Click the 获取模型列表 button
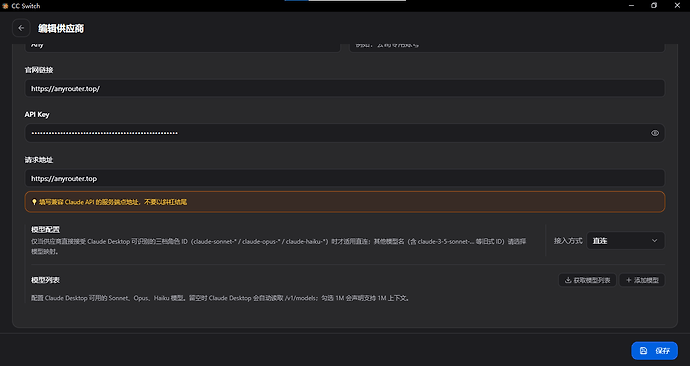 pyautogui.click(x=587, y=280)
